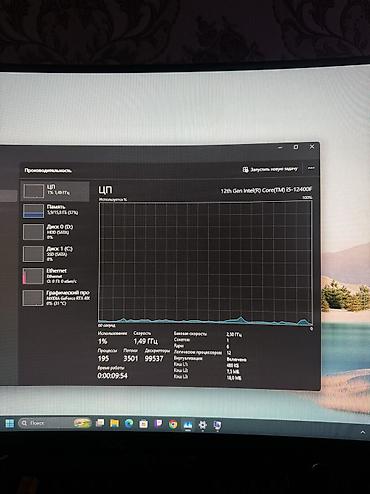The image size is (370, 494).
Task: Minimize the Task Manager window
Action: click(280, 147)
